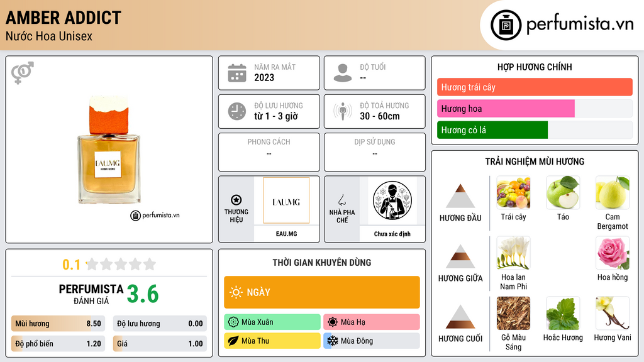The image size is (644, 362).
Task: Open the Hoắc Hương patchouli note image
Action: 563,313
